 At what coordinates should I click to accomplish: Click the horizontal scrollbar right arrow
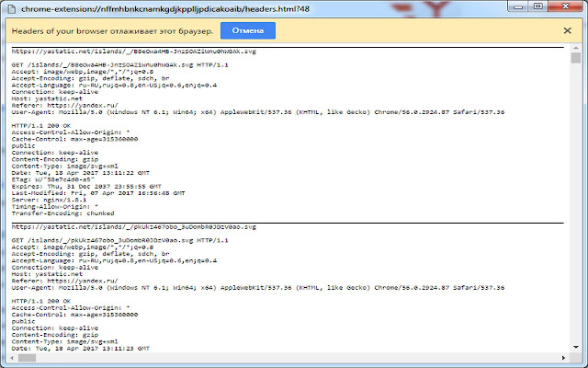pyautogui.click(x=563, y=358)
